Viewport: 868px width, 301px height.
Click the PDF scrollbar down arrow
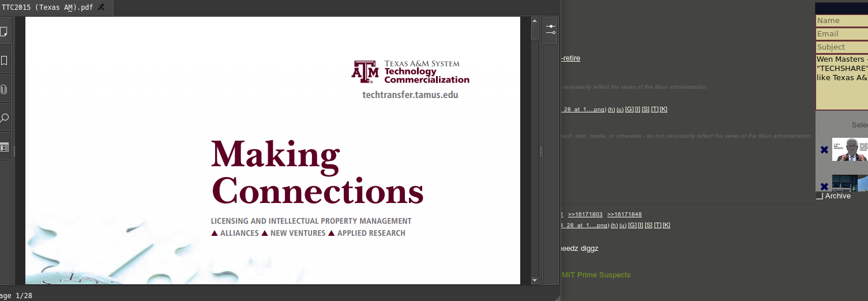pyautogui.click(x=535, y=280)
